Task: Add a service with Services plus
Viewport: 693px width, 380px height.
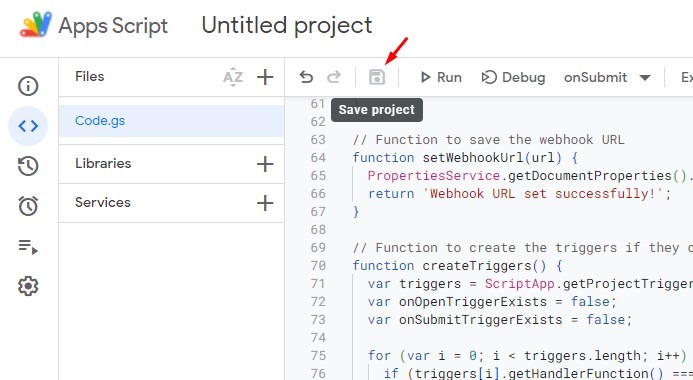Action: tap(265, 203)
